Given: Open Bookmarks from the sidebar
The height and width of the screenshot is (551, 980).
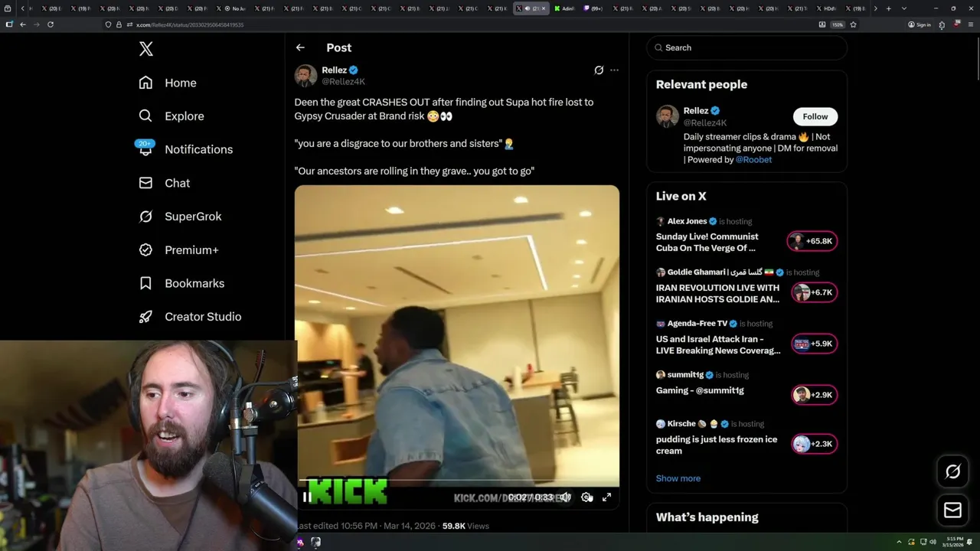Looking at the screenshot, I should coord(181,283).
